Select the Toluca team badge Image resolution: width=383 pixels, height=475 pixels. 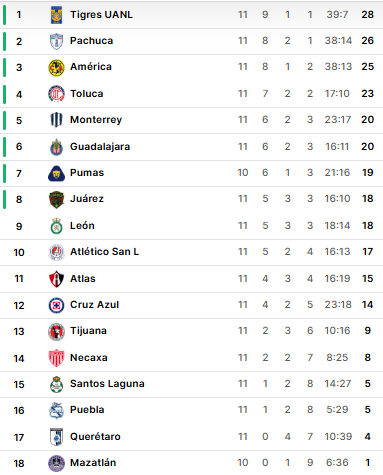tap(56, 94)
